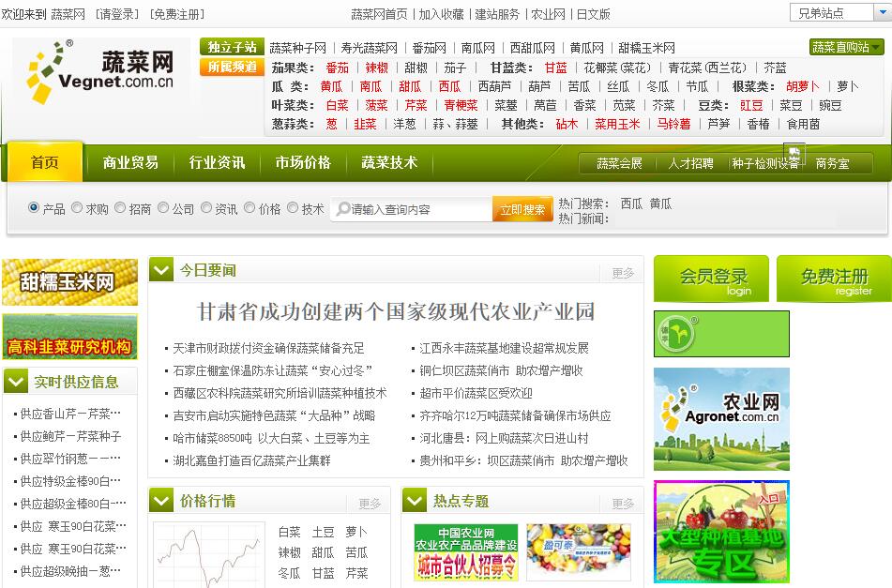Click the round green sprout logo banner
Viewport: 892px width, 588px height.
721,334
